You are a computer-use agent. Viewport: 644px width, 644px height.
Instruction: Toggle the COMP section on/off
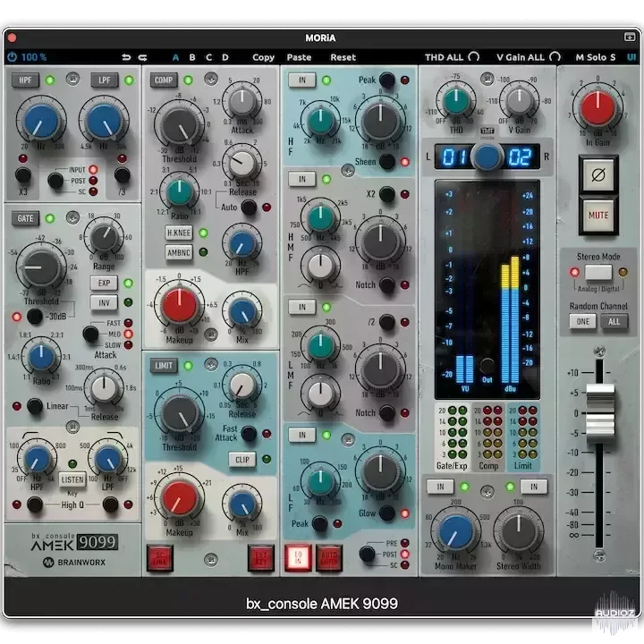click(164, 80)
